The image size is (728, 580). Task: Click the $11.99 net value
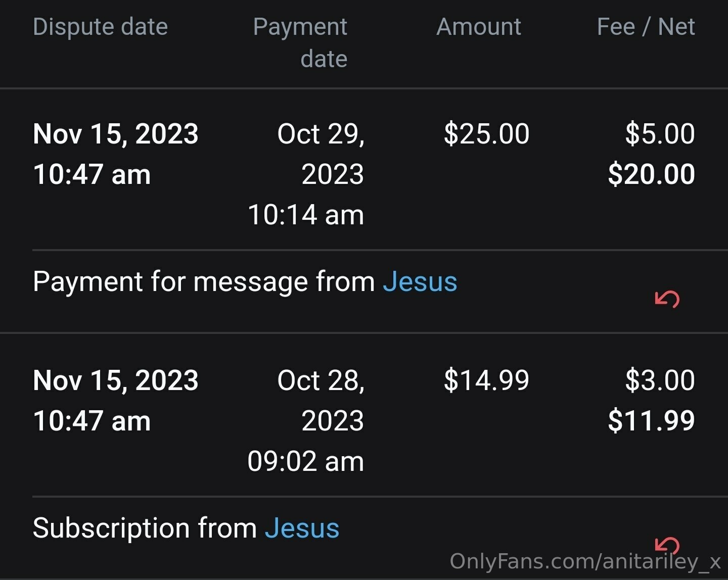pos(651,421)
